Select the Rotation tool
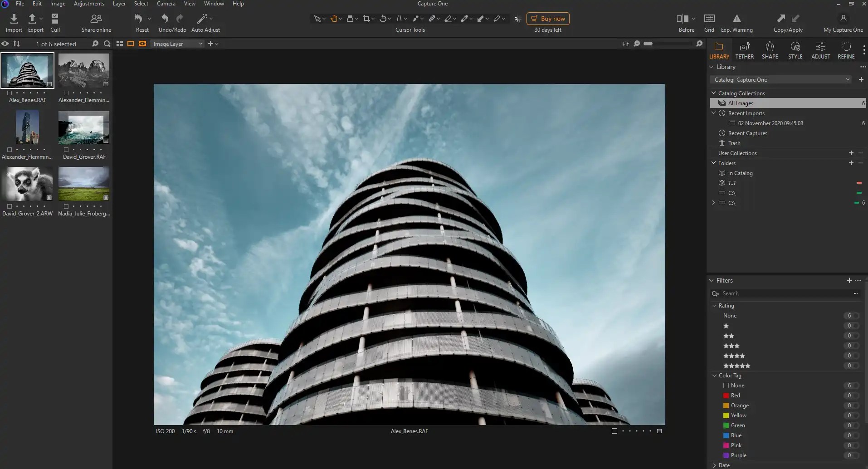868x469 pixels. pyautogui.click(x=384, y=19)
